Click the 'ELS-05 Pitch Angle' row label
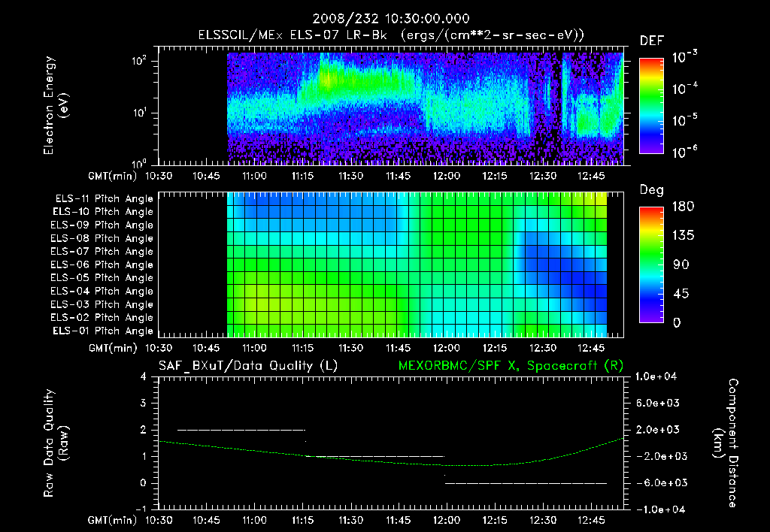Image resolution: width=770 pixels, height=532 pixels. tap(102, 278)
